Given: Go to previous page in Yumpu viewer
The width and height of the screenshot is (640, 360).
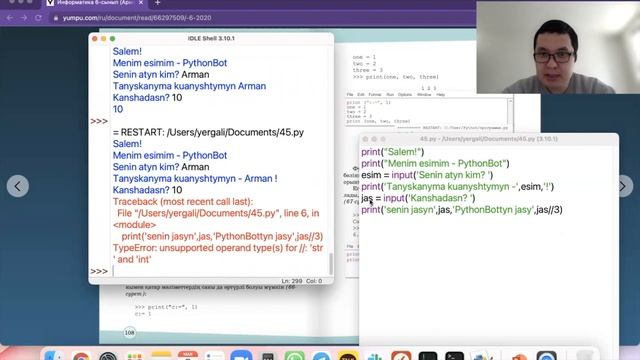Looking at the screenshot, I should tap(18, 186).
